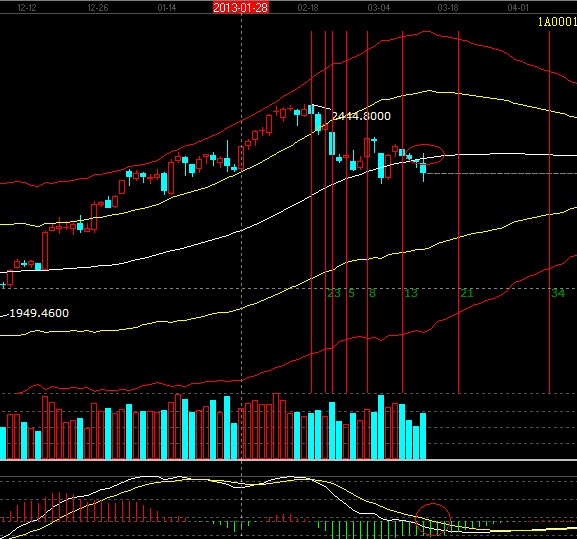577x539 pixels.
Task: Click the 12-26 date on the time axis
Action: tap(98, 8)
